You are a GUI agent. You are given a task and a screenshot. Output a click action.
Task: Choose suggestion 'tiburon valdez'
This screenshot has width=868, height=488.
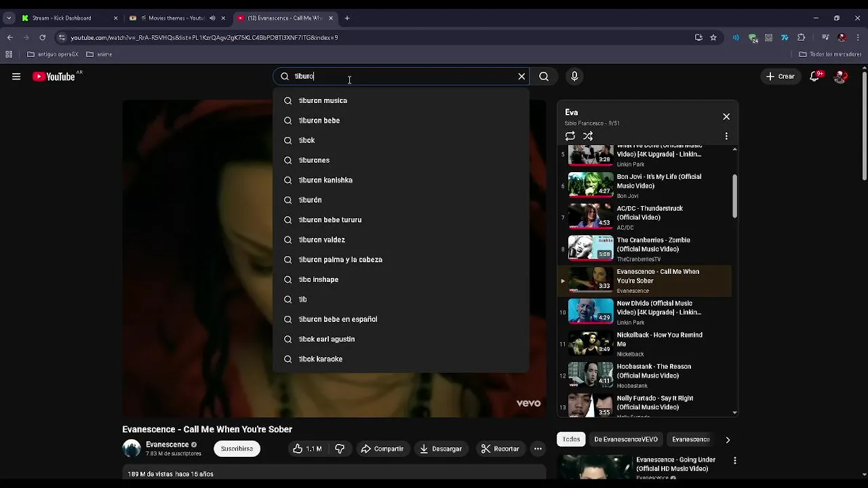(x=401, y=240)
